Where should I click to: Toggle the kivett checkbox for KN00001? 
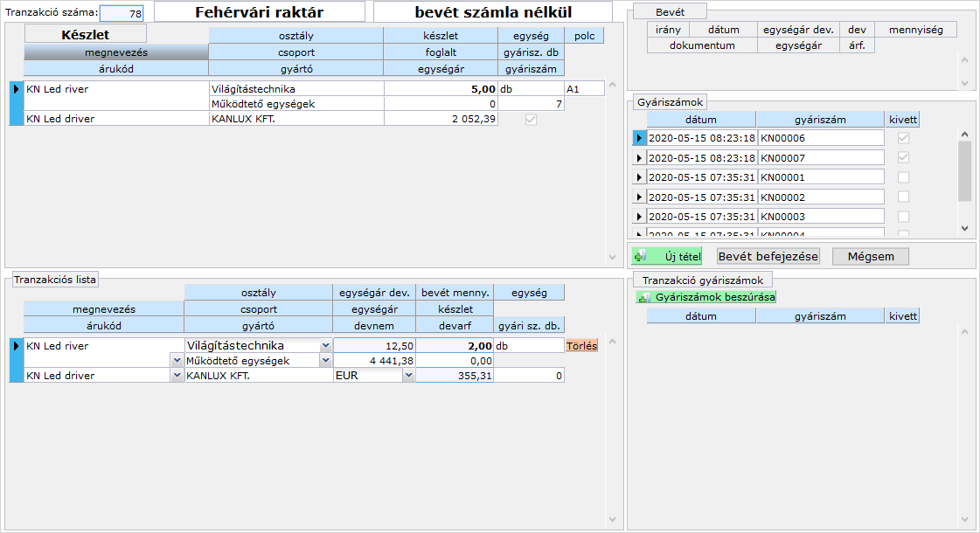[903, 177]
